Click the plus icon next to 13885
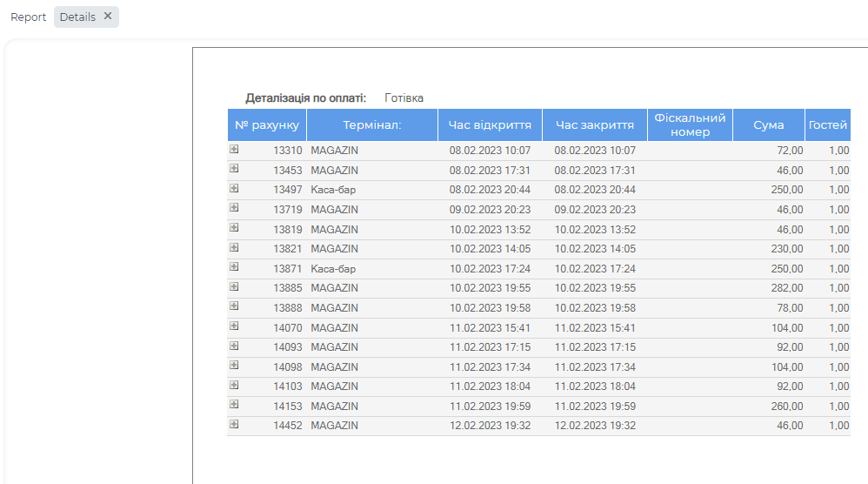Viewport: 868px width, 484px height. click(x=234, y=286)
